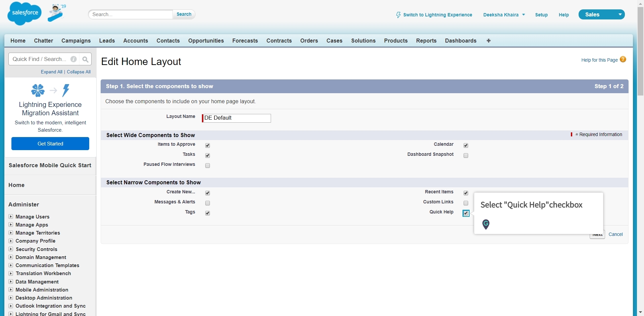Check the Messages & Alerts checkbox
Screen dimensions: 644x316
[x=208, y=203]
